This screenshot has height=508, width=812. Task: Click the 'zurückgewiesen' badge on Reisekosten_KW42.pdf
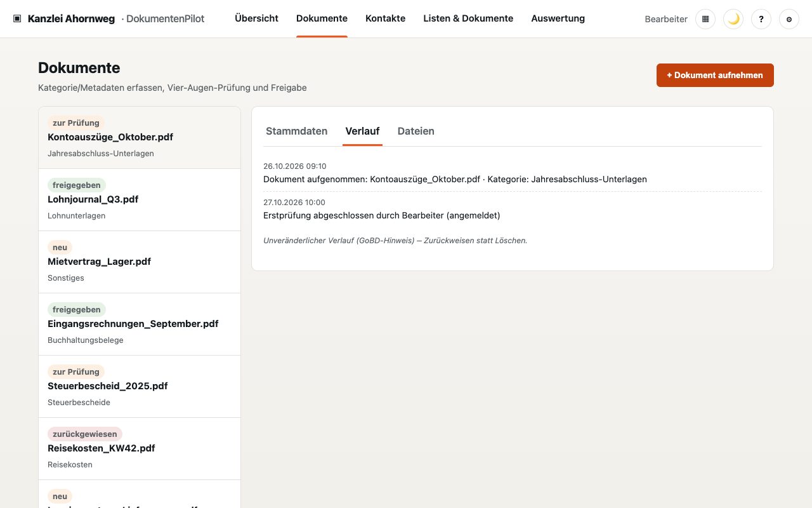click(85, 434)
